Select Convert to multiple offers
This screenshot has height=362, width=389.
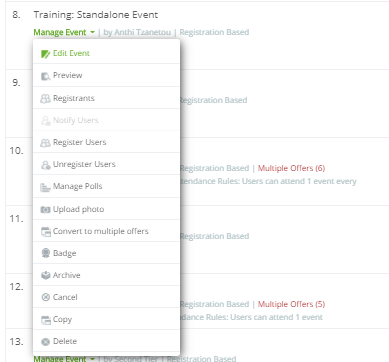pyautogui.click(x=101, y=231)
